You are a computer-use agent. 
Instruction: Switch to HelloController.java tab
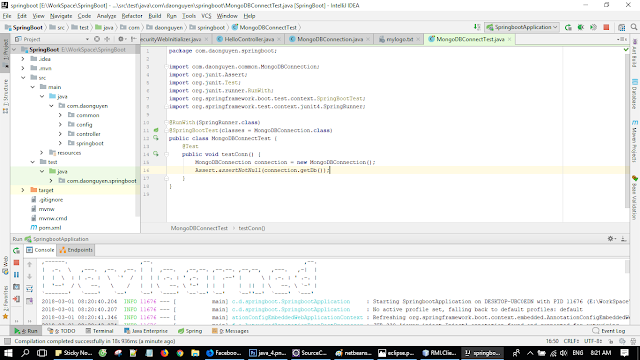[x=249, y=39]
